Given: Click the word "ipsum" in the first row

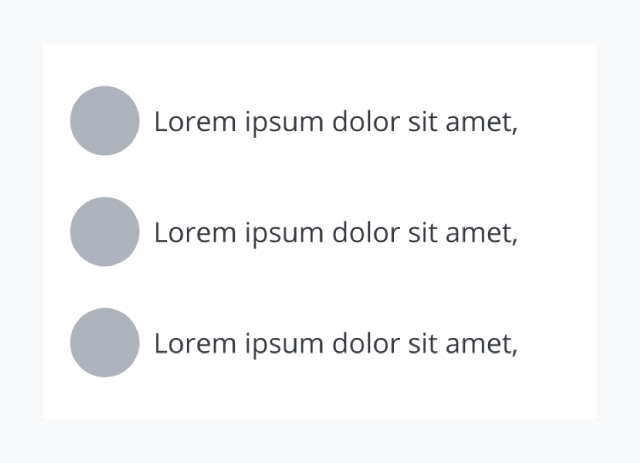Looking at the screenshot, I should point(283,124).
